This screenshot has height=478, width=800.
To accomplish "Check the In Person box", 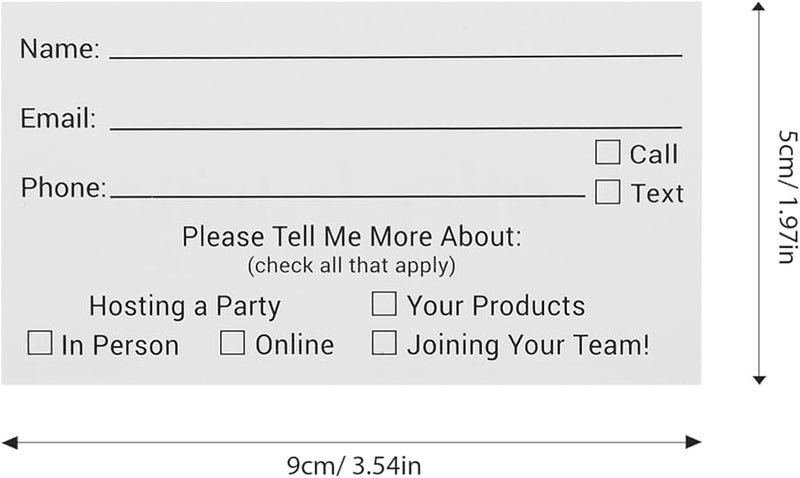I will [x=40, y=344].
